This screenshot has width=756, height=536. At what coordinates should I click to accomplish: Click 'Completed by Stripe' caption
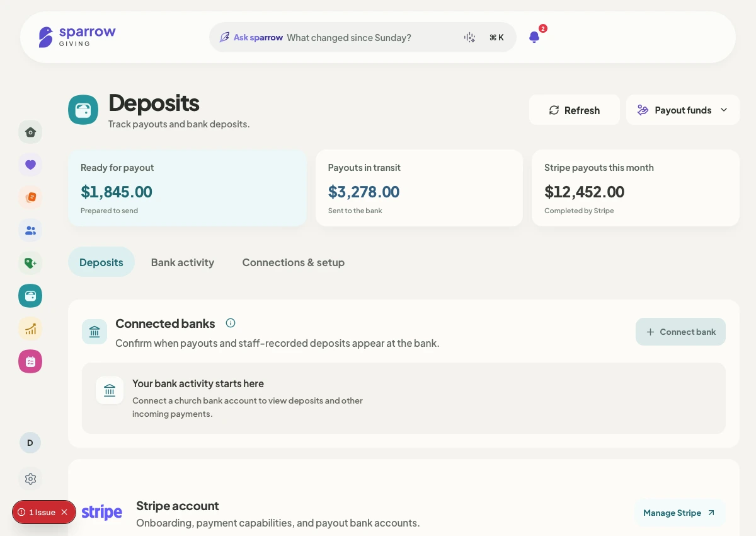(579, 211)
